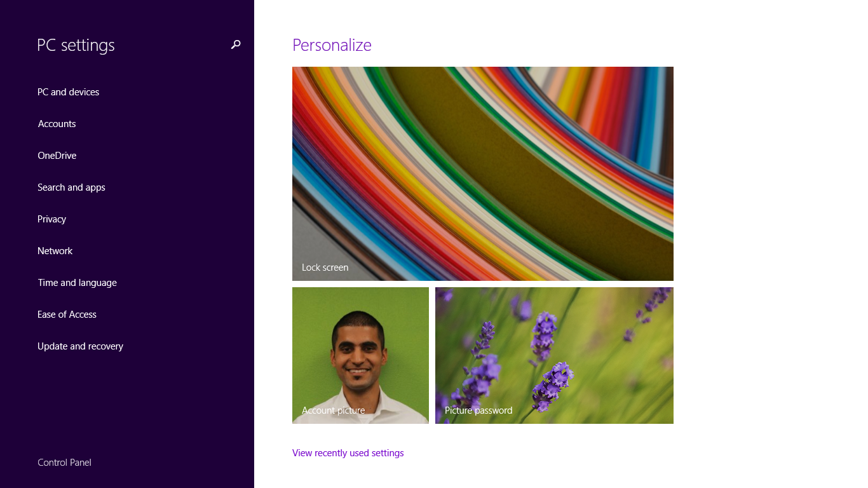Click the PC settings title
The width and height of the screenshot is (868, 488).
[76, 45]
